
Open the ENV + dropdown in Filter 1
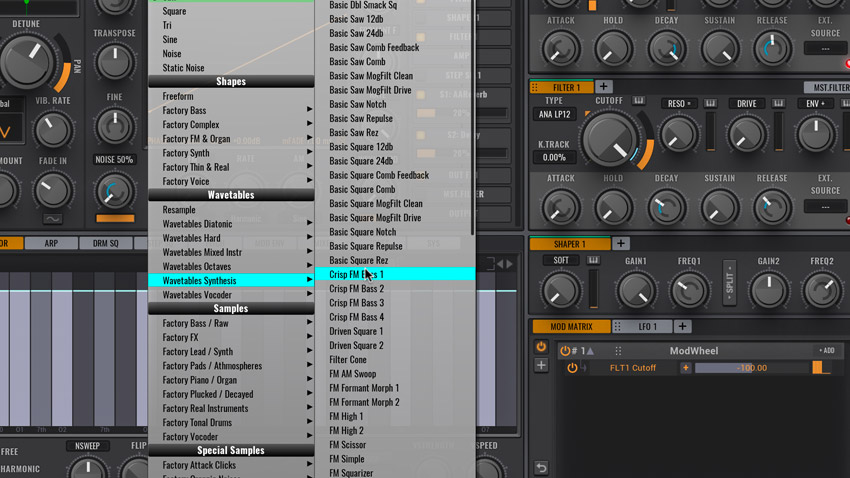815,104
